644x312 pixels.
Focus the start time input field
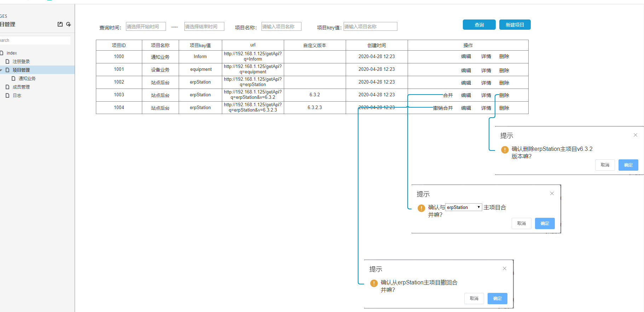tap(146, 27)
